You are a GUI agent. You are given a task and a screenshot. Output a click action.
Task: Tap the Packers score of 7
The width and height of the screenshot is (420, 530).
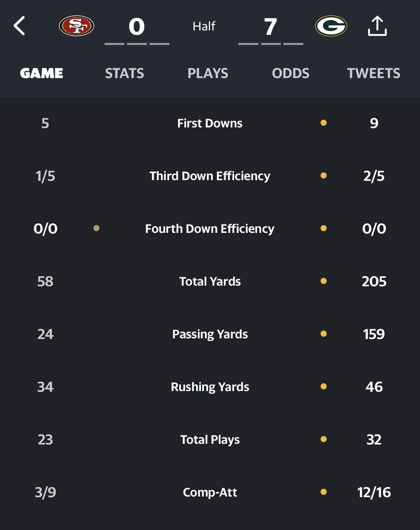271,27
